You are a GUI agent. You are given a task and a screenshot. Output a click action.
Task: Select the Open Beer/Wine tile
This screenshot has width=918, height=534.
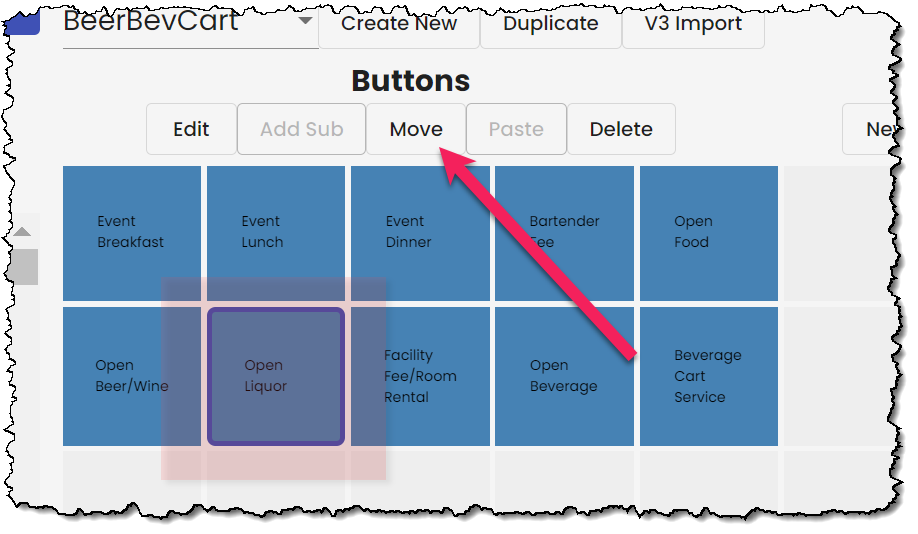click(132, 376)
